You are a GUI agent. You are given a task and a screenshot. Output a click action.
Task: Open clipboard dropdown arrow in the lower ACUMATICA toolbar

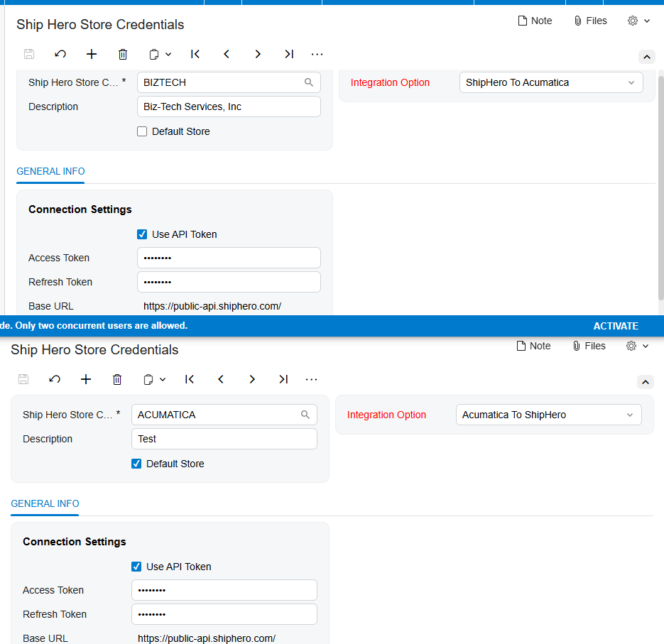(163, 379)
